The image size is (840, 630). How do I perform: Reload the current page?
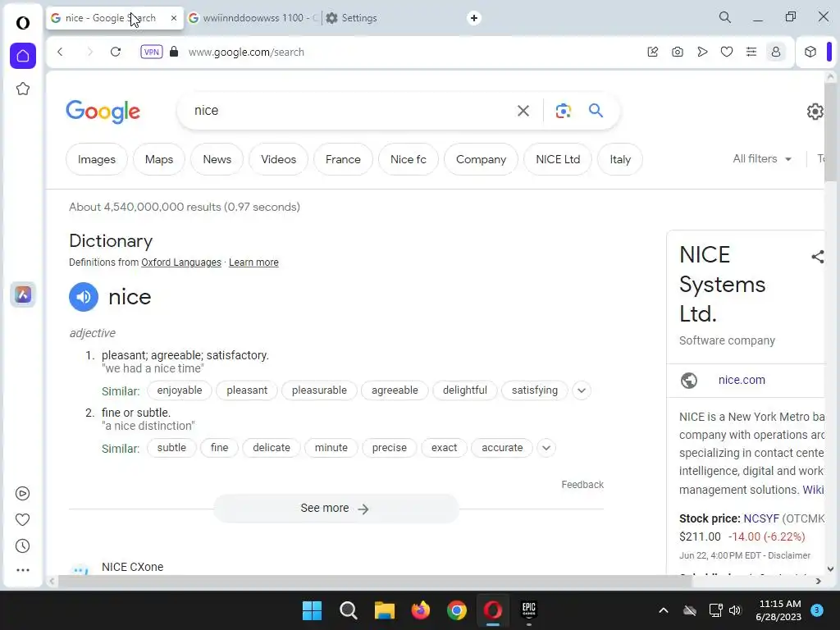tap(115, 52)
